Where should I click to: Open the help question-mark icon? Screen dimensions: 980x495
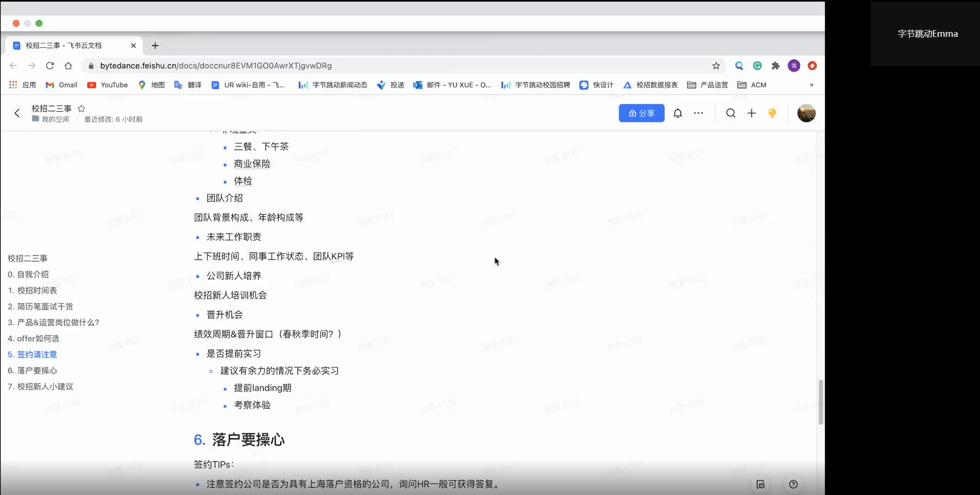point(793,484)
